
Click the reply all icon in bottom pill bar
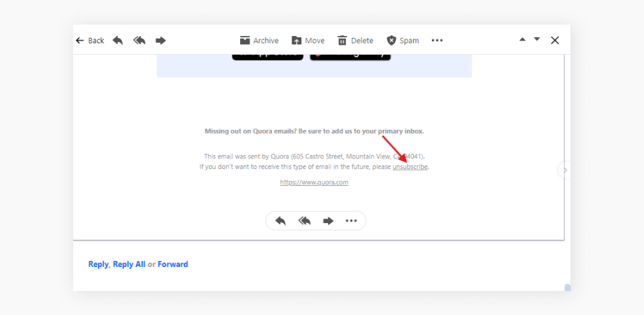click(304, 221)
